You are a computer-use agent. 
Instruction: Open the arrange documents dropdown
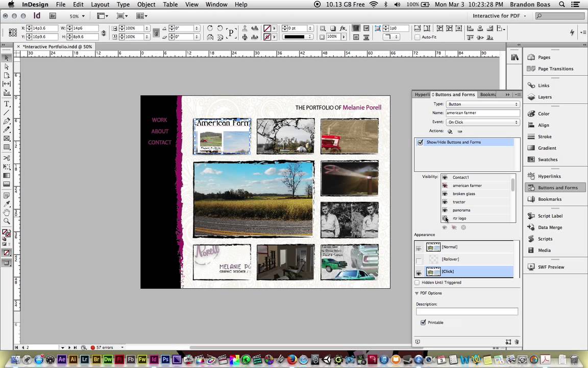[141, 16]
